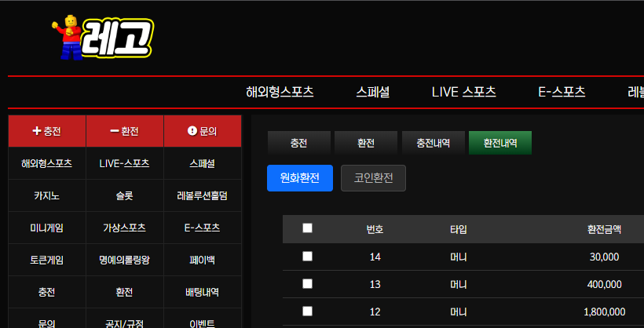The image size is (644, 328).
Task: Select the blue 원화환전 button
Action: tap(300, 178)
